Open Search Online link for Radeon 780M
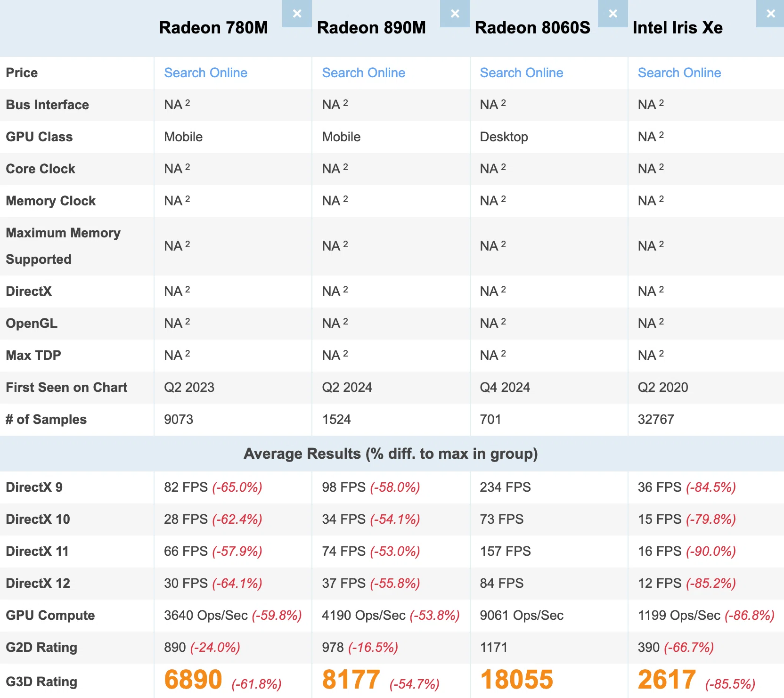The width and height of the screenshot is (784, 698). point(205,73)
